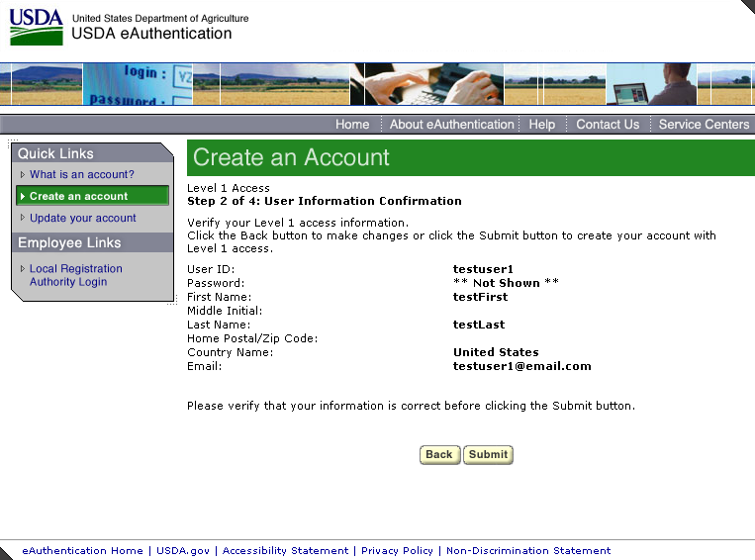Visit the USDA.gov footer link
This screenshot has height=560, width=755.
point(184,551)
